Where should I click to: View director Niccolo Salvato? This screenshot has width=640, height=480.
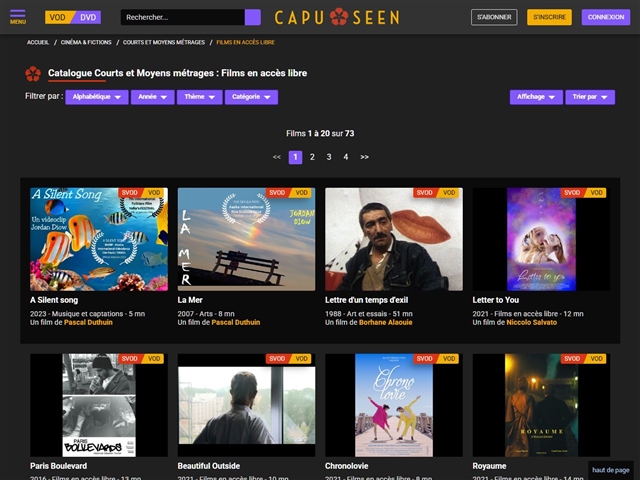(531, 322)
